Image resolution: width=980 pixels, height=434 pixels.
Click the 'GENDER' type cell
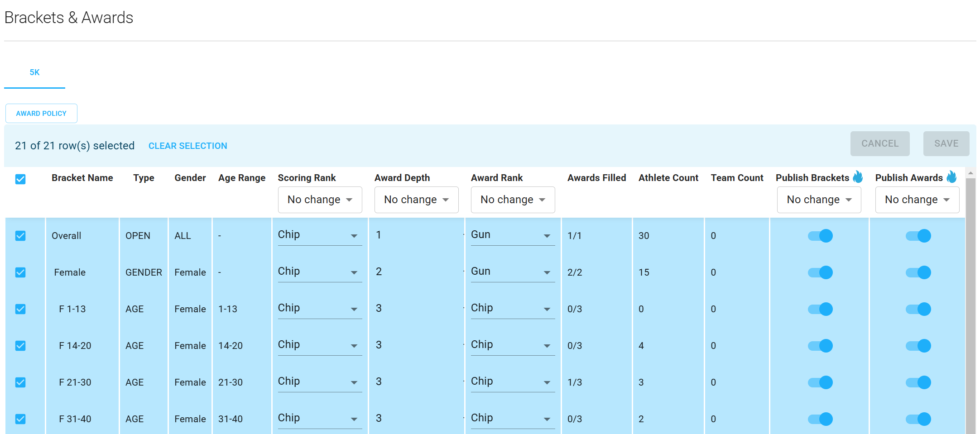144,272
